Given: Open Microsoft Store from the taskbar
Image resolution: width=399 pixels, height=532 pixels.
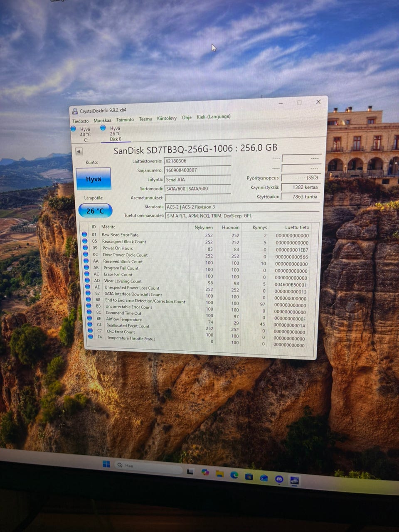Looking at the screenshot, I should [249, 476].
